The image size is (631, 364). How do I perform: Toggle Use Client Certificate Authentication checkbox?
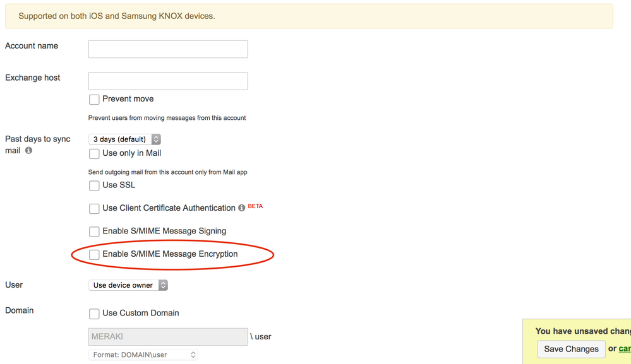click(x=94, y=209)
